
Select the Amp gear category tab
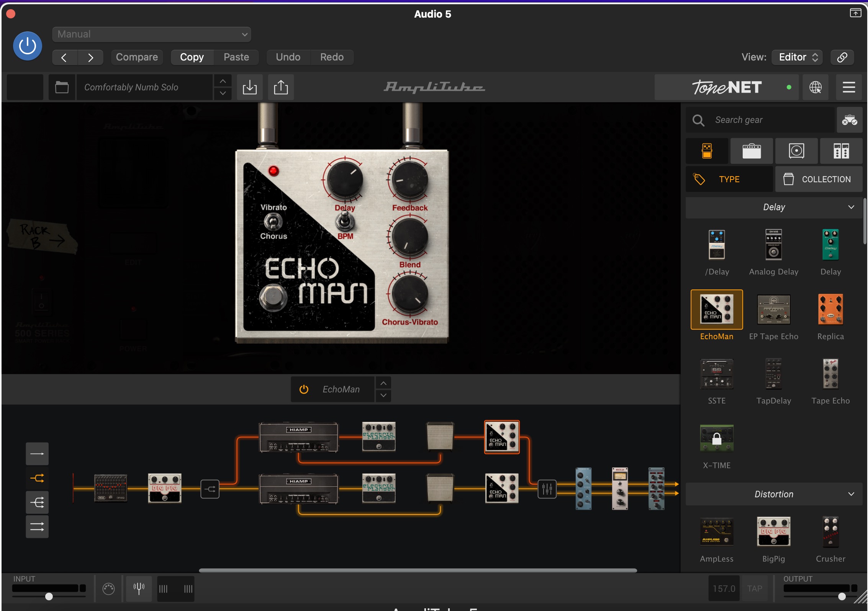pyautogui.click(x=752, y=151)
